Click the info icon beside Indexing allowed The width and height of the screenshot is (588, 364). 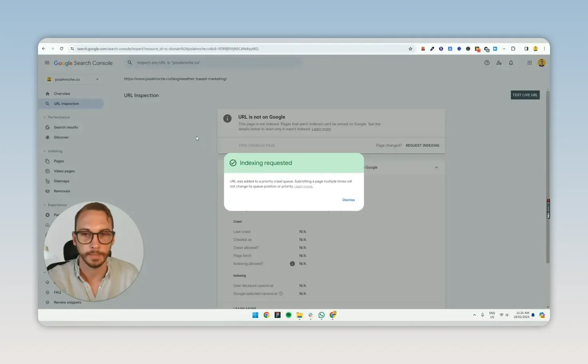click(x=292, y=264)
